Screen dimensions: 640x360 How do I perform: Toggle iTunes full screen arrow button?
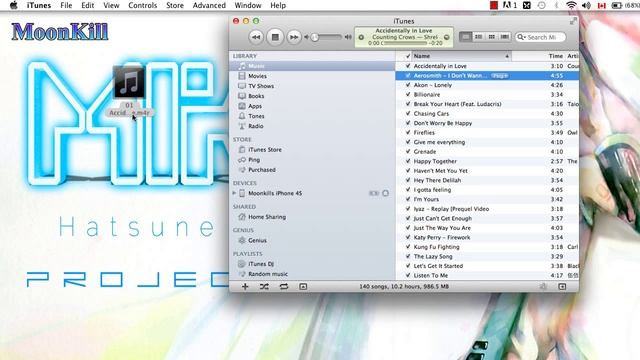click(x=573, y=21)
